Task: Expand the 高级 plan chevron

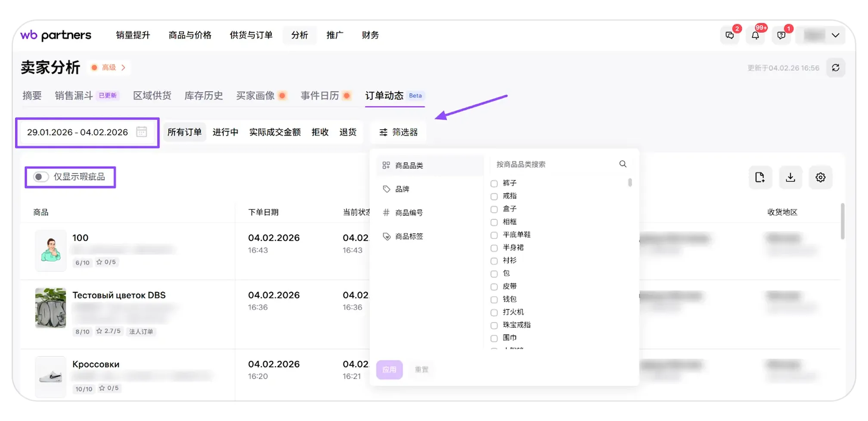Action: point(124,68)
